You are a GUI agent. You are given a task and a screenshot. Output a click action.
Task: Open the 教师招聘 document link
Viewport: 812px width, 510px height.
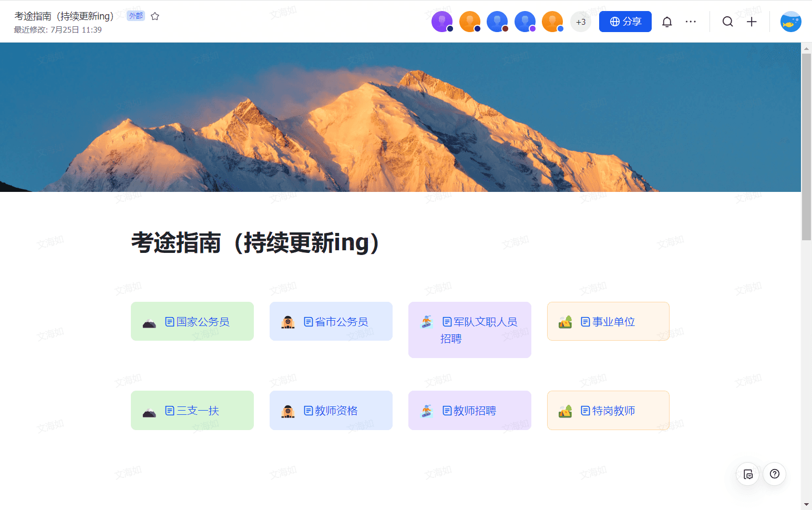click(x=469, y=411)
